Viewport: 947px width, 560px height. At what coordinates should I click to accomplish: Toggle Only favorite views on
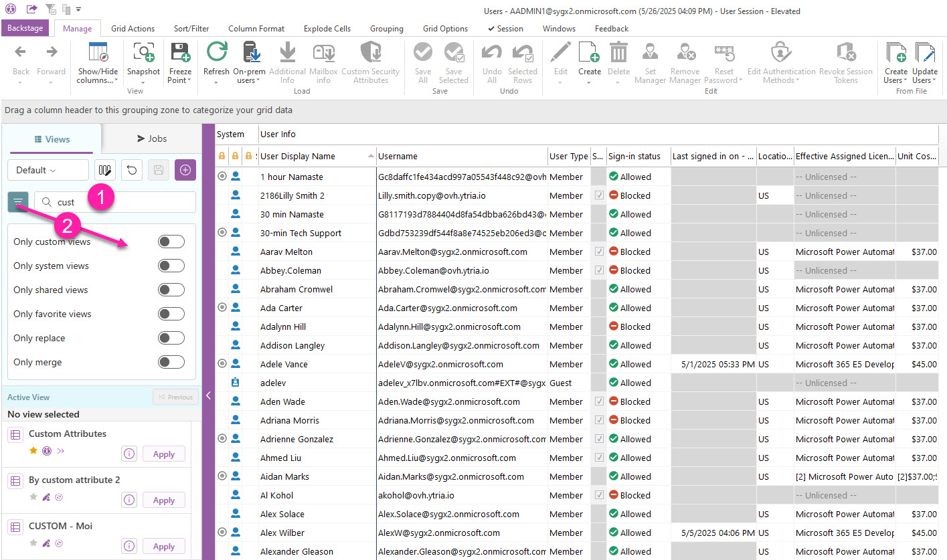point(171,314)
